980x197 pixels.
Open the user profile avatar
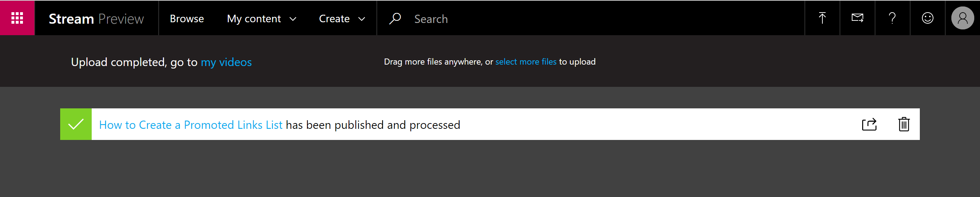(962, 18)
